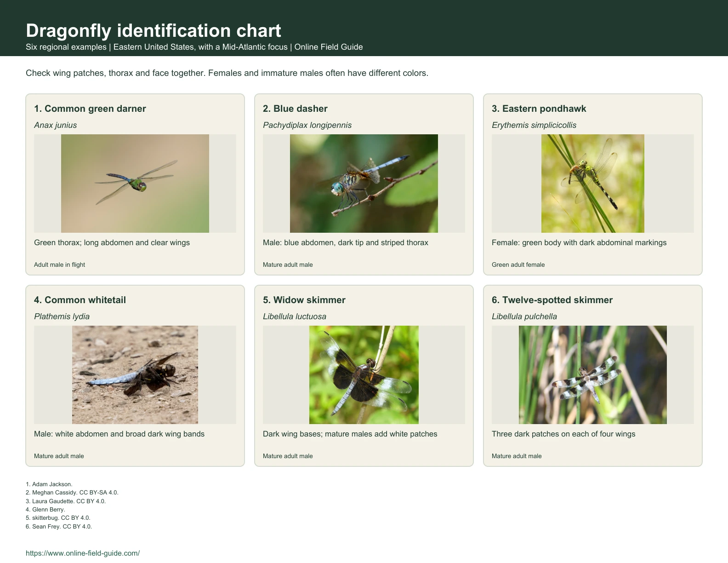
Task: Click the Common green darner photo
Action: point(135,184)
